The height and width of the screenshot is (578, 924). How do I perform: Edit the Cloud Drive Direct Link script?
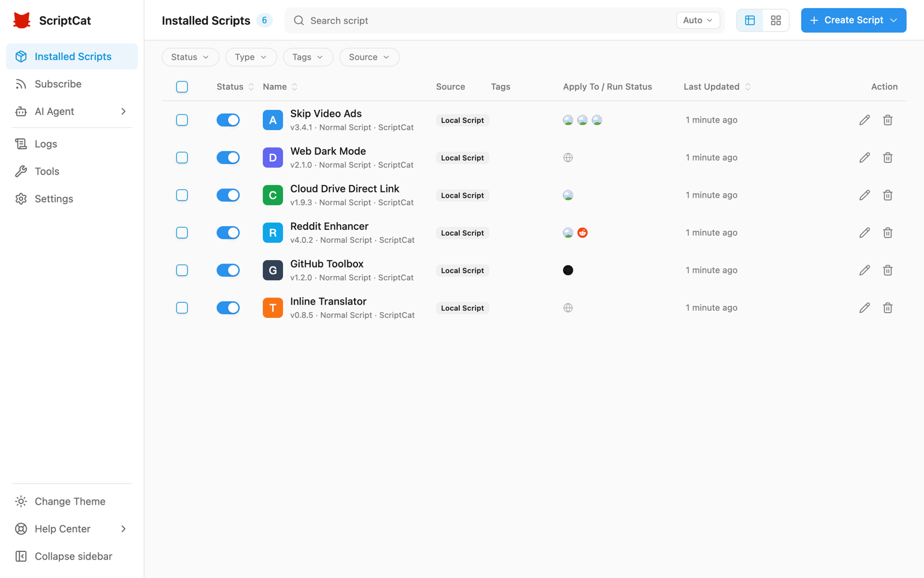[865, 195]
